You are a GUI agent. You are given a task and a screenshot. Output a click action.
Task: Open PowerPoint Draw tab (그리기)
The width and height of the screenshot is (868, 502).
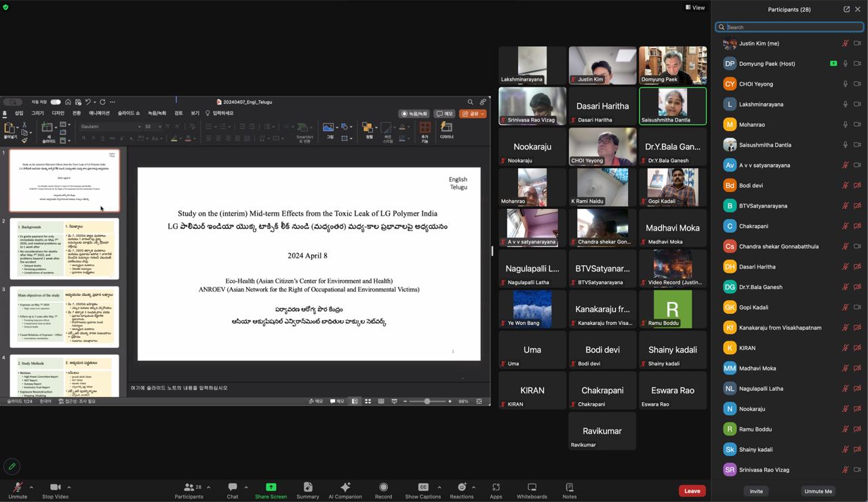tap(37, 113)
